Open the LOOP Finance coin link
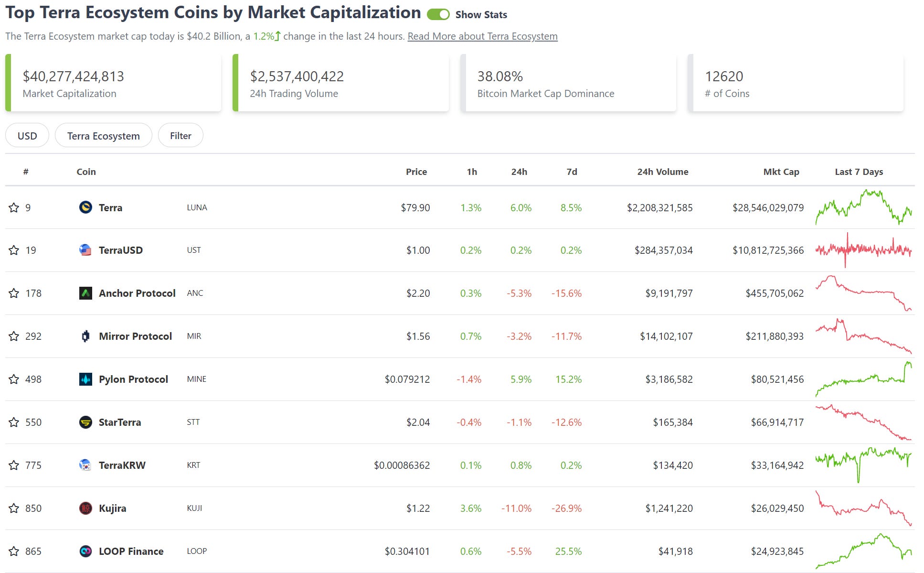Image resolution: width=924 pixels, height=573 pixels. click(131, 551)
